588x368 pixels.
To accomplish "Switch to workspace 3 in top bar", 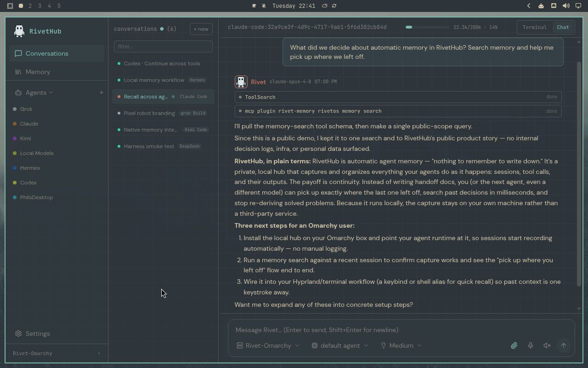I will coord(40,6).
